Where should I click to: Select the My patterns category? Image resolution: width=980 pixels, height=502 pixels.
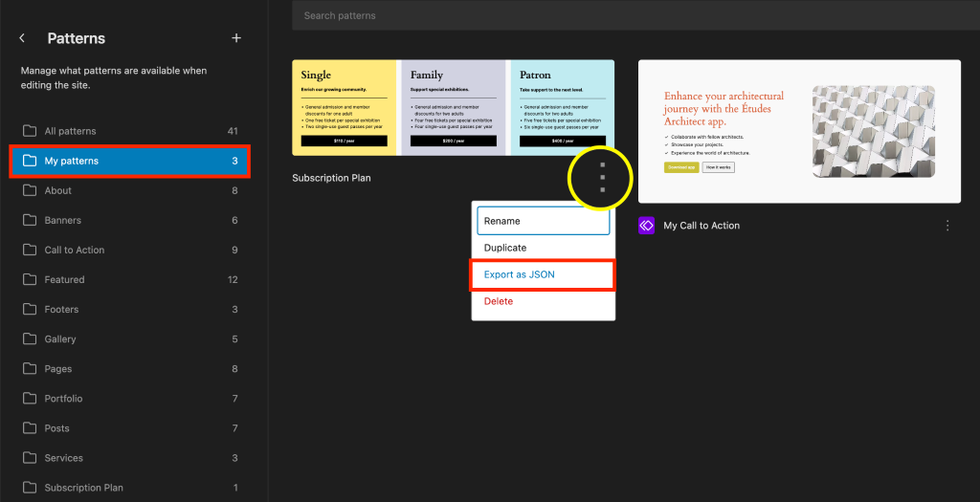[x=130, y=161]
